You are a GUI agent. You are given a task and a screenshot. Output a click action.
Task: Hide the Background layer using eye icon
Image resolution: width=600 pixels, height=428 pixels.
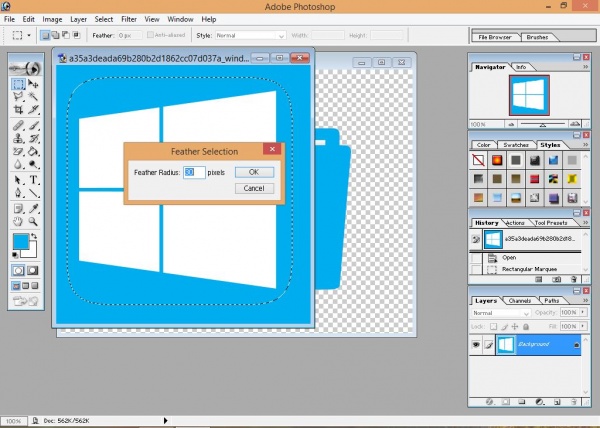(x=476, y=343)
